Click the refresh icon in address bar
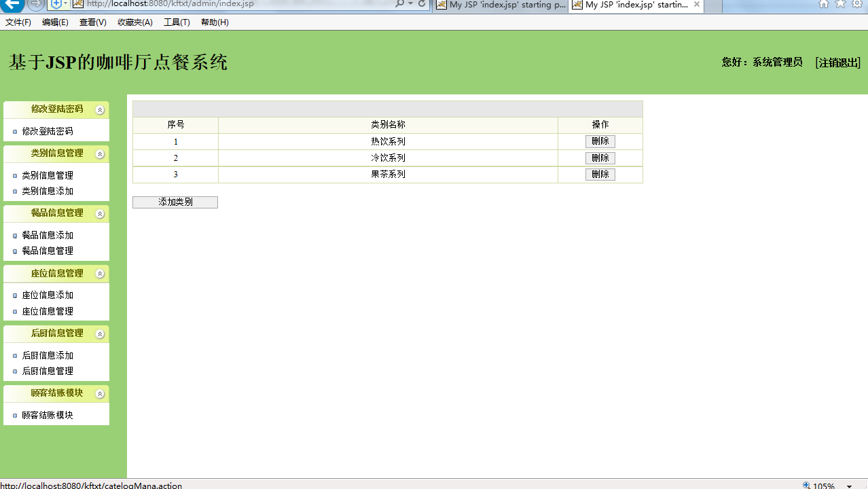The height and width of the screenshot is (489, 868). pyautogui.click(x=422, y=4)
